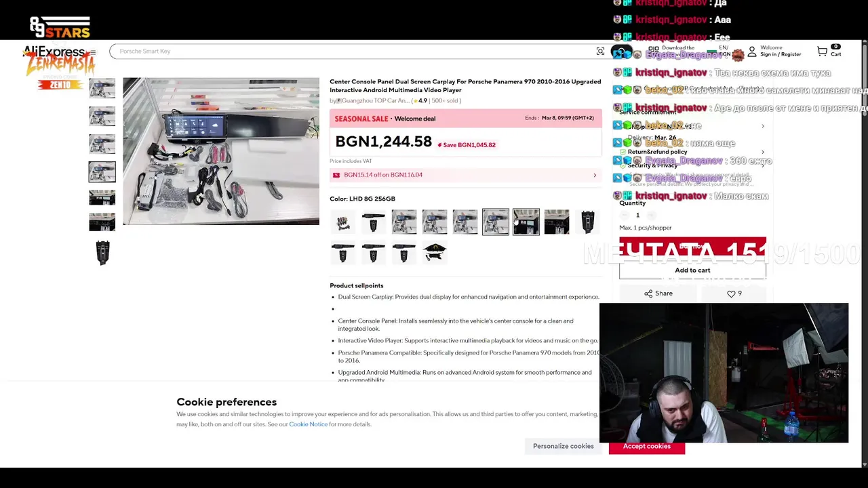Open the Cookie Notice link

pos(308,424)
